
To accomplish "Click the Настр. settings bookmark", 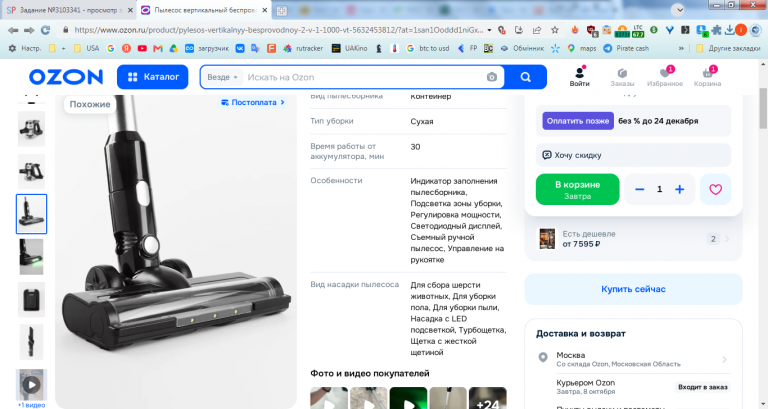I will point(25,48).
